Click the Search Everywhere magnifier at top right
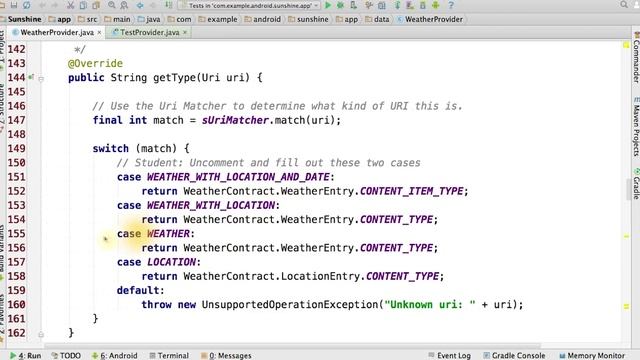 [x=624, y=4]
